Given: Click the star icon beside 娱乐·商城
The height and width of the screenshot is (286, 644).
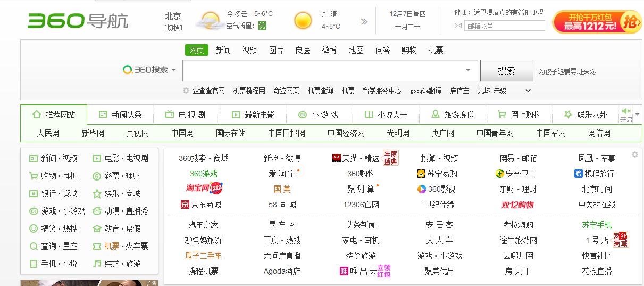Looking at the screenshot, I should [x=97, y=193].
